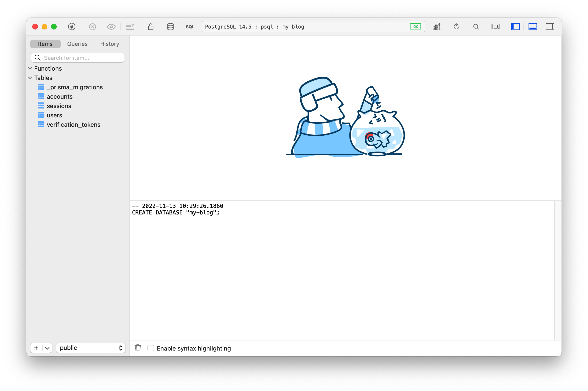Switch to the History tab

[110, 44]
